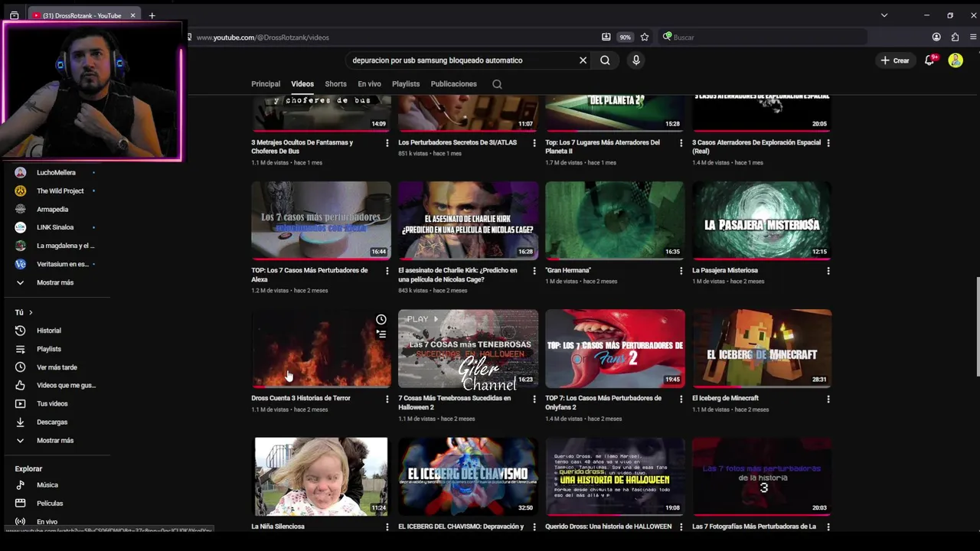
Task: Open options for Dross Cuenta 3 Historias
Action: tap(387, 399)
